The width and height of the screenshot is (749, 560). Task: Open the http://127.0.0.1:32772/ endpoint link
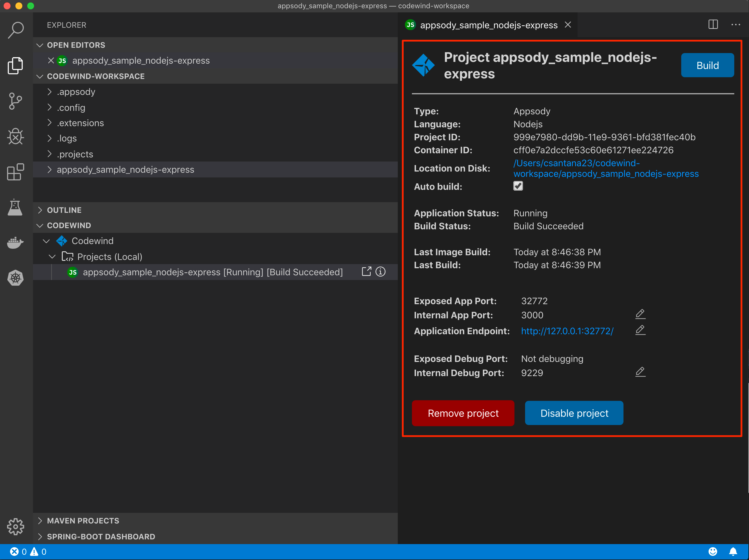pos(567,331)
